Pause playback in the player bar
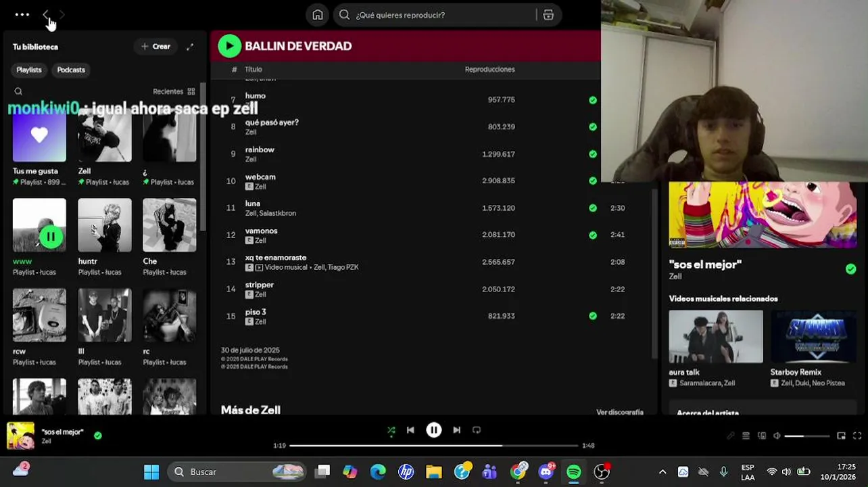This screenshot has height=487, width=868. click(x=434, y=430)
